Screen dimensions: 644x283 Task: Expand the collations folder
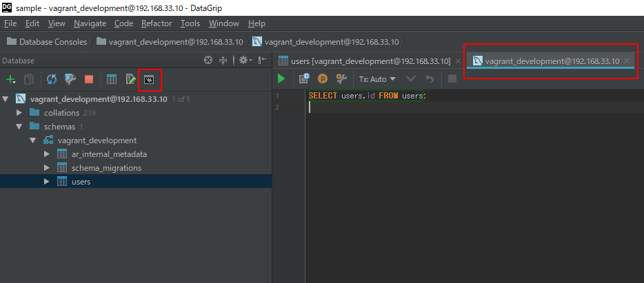[x=19, y=112]
